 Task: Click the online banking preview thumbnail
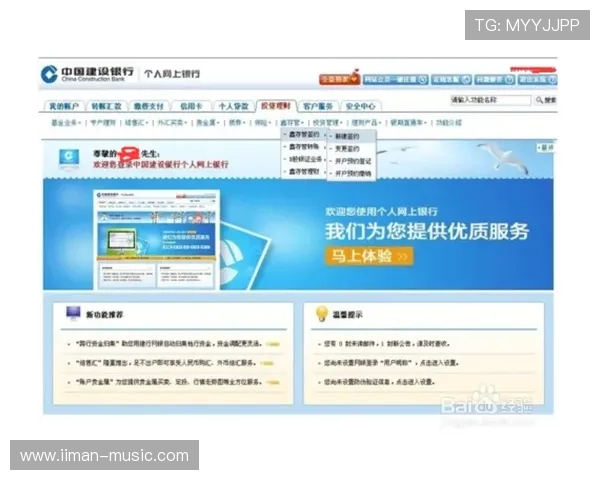tap(157, 239)
